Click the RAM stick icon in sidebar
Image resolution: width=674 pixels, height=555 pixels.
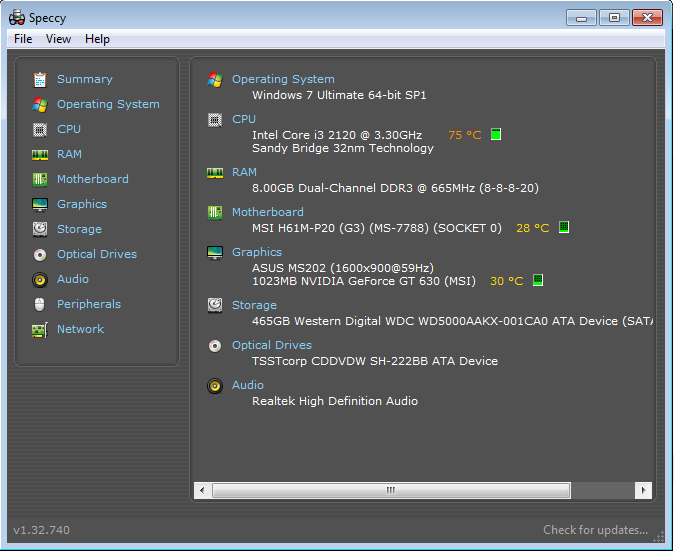click(40, 154)
